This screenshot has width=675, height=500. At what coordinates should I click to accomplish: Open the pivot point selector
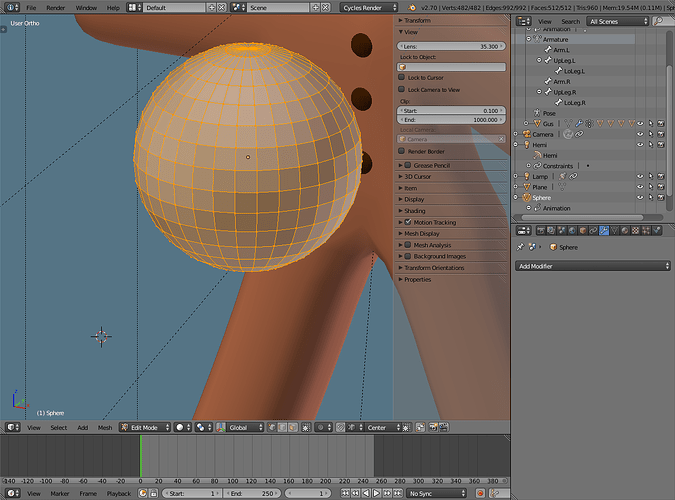[x=203, y=427]
